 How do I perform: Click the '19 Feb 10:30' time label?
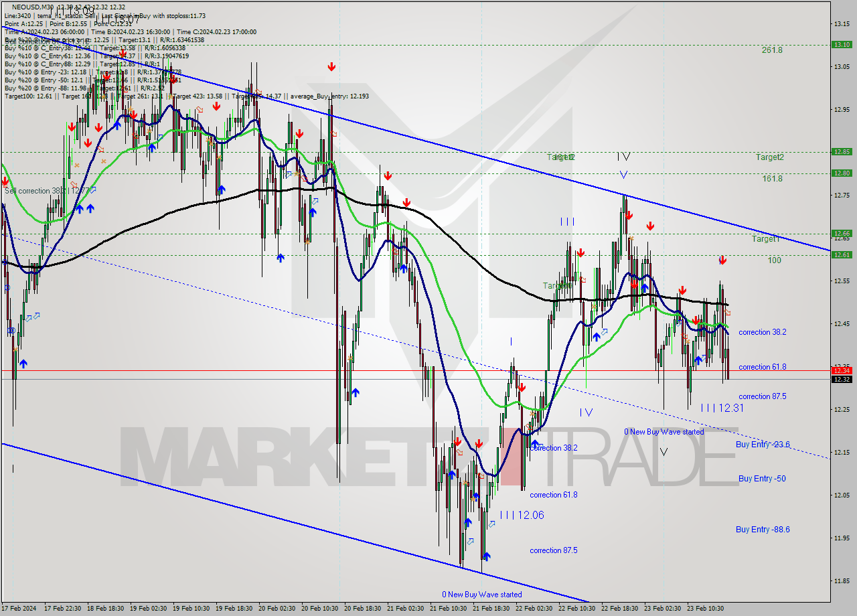click(x=191, y=609)
